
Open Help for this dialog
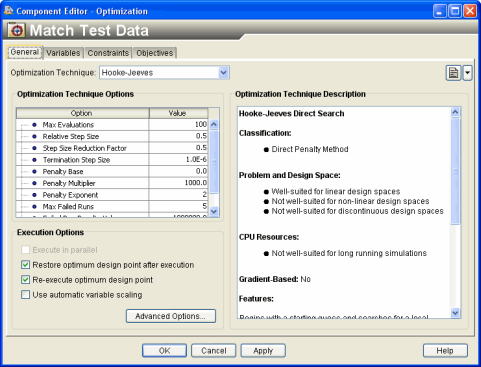point(445,351)
